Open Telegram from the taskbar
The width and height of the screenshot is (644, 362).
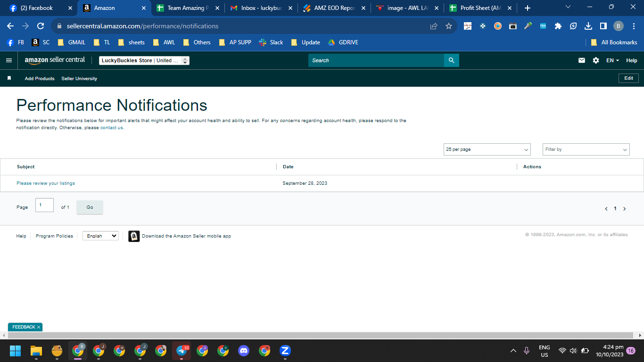coord(182,351)
